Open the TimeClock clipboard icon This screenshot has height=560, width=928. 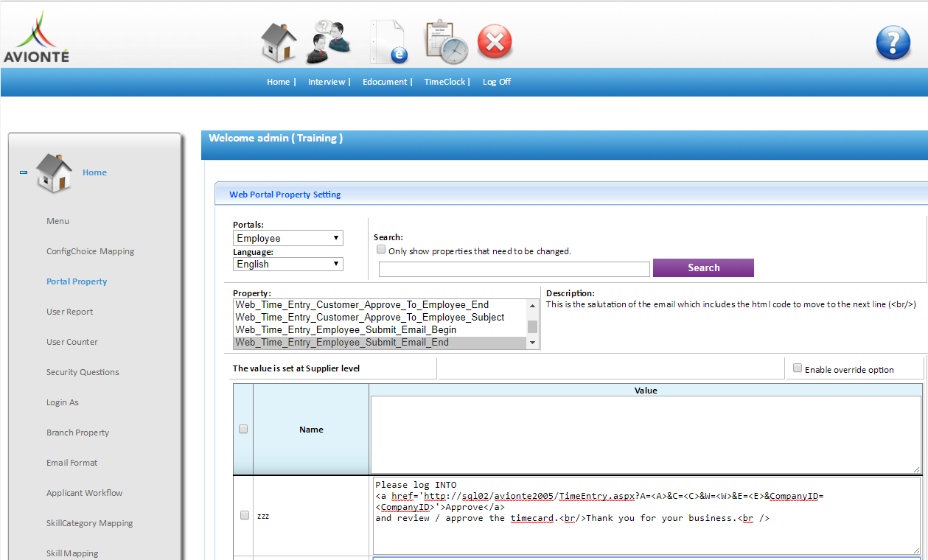pyautogui.click(x=445, y=42)
